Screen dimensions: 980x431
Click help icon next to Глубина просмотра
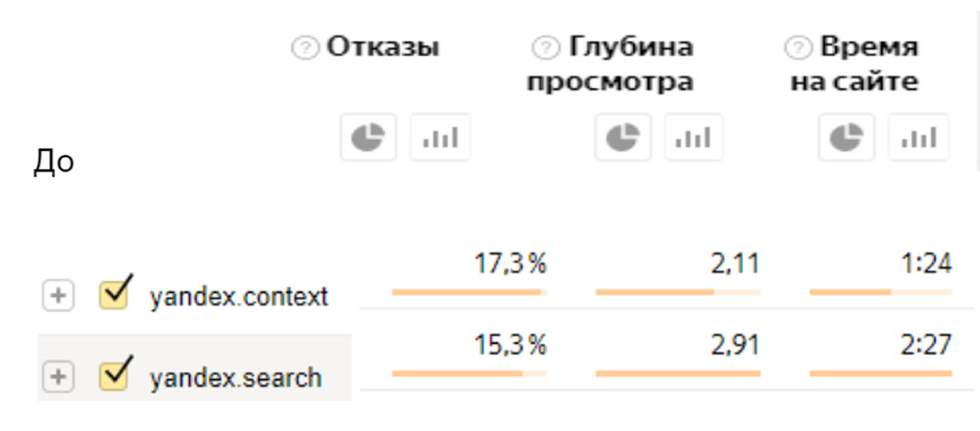546,48
